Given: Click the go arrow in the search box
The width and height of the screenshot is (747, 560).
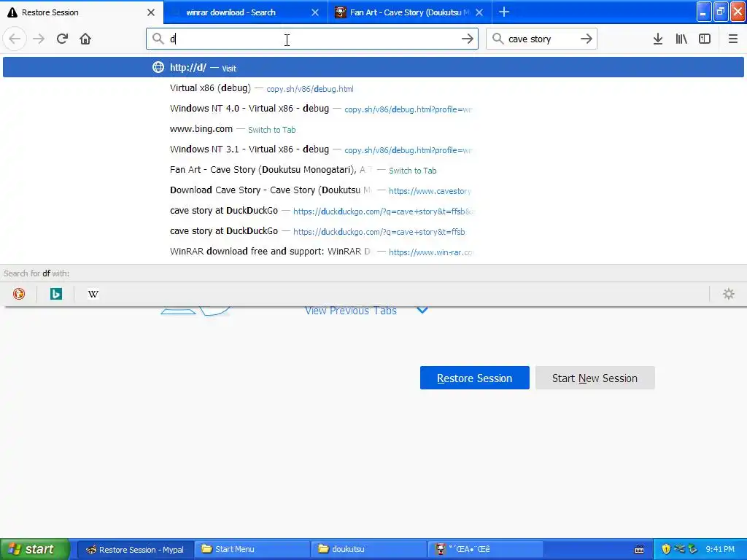Looking at the screenshot, I should (587, 39).
